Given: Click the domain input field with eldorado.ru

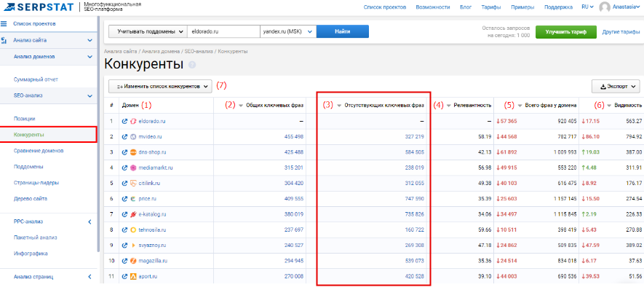Looking at the screenshot, I should (x=223, y=31).
